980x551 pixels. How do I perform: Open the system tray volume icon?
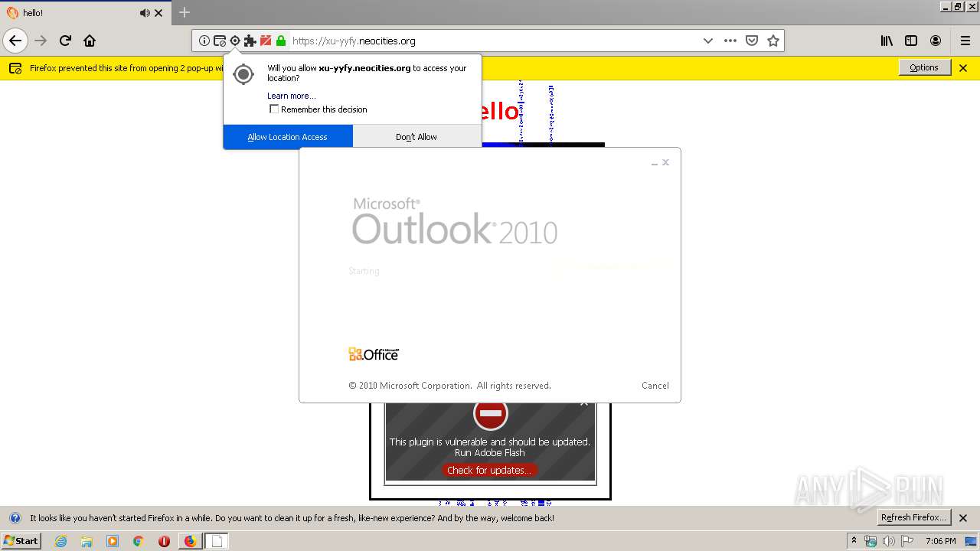tap(888, 541)
